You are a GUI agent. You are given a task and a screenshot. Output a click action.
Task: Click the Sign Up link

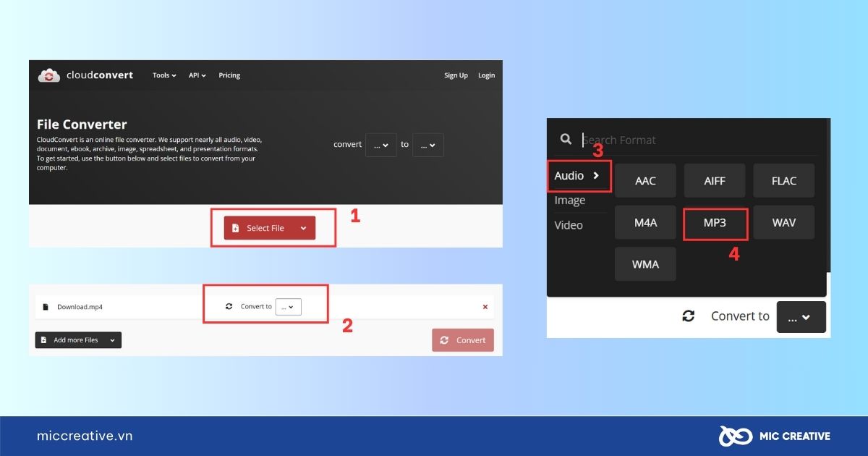click(x=456, y=75)
